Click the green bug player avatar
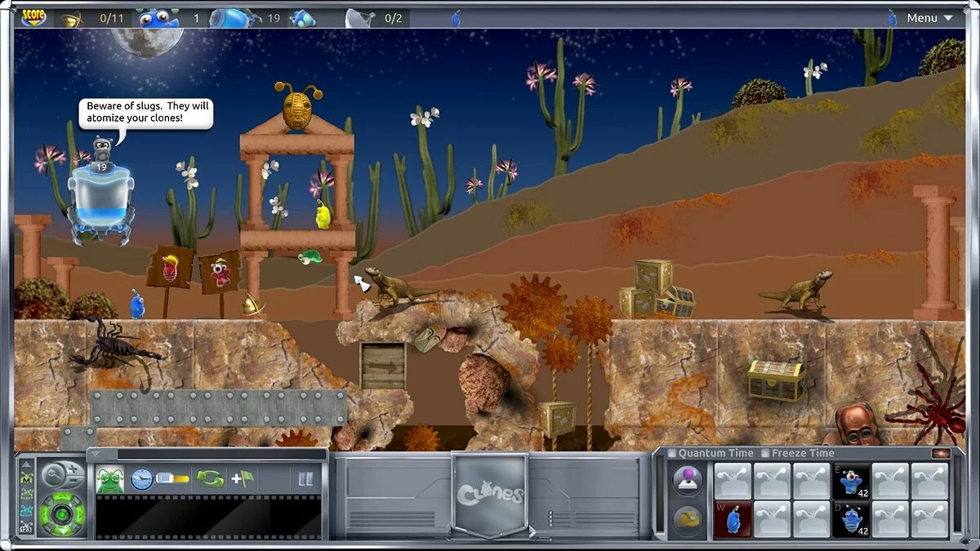The image size is (980, 551). click(x=110, y=479)
